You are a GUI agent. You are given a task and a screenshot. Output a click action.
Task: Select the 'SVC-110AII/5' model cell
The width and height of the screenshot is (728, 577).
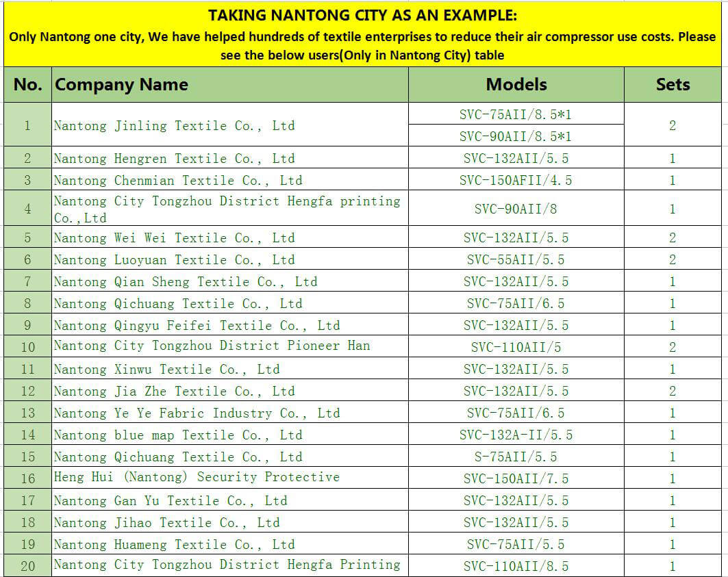516,346
